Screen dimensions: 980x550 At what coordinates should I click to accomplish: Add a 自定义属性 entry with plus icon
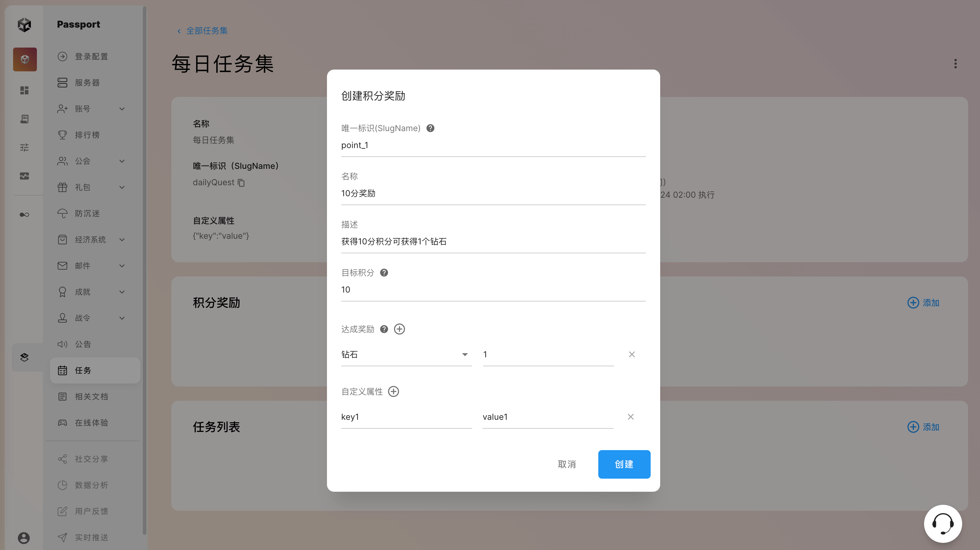[393, 392]
